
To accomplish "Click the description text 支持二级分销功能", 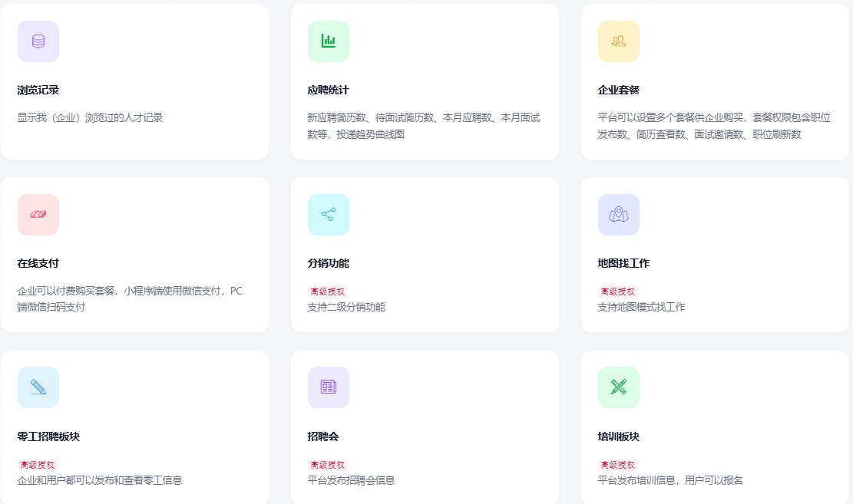I will click(x=346, y=308).
